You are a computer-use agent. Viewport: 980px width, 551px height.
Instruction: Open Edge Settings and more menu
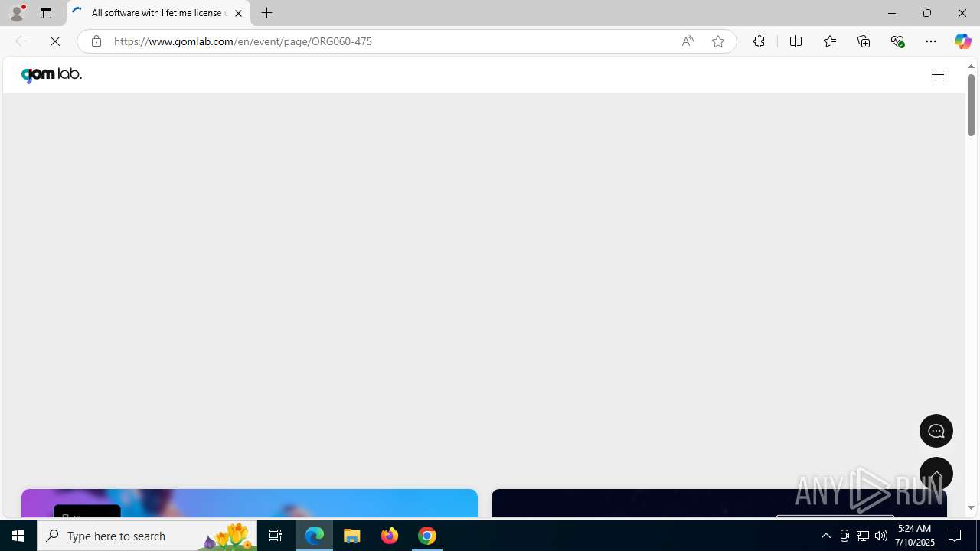click(x=931, y=41)
